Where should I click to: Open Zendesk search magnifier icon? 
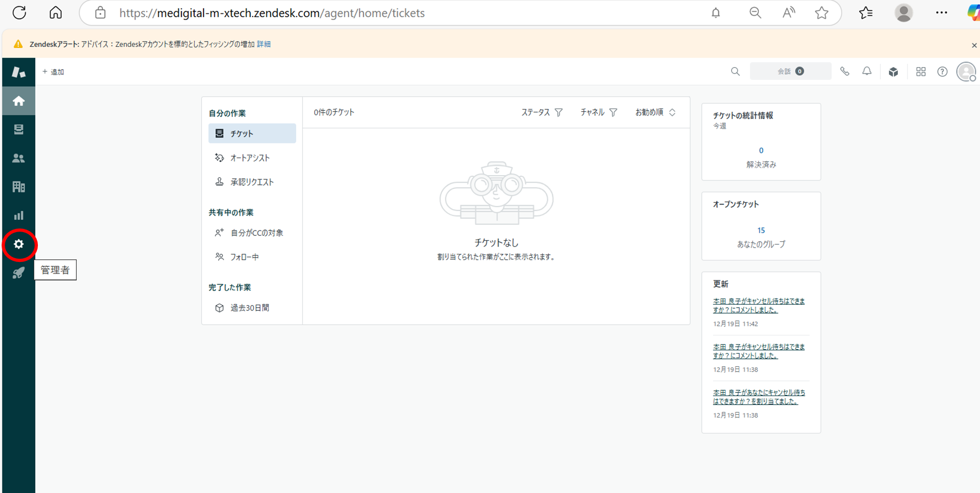(x=735, y=71)
